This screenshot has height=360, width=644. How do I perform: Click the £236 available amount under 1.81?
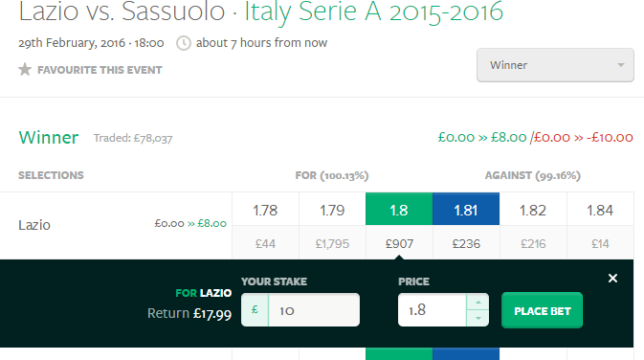coord(466,243)
